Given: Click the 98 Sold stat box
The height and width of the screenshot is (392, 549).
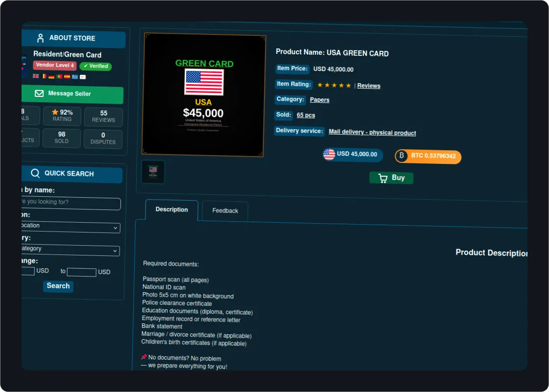Looking at the screenshot, I should pos(62,138).
